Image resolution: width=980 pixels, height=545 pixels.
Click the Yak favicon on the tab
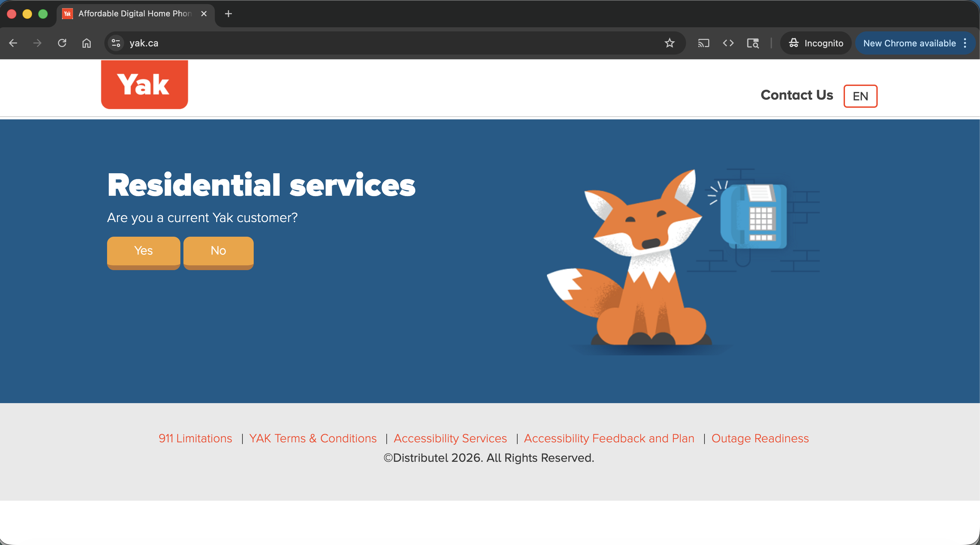(x=67, y=14)
